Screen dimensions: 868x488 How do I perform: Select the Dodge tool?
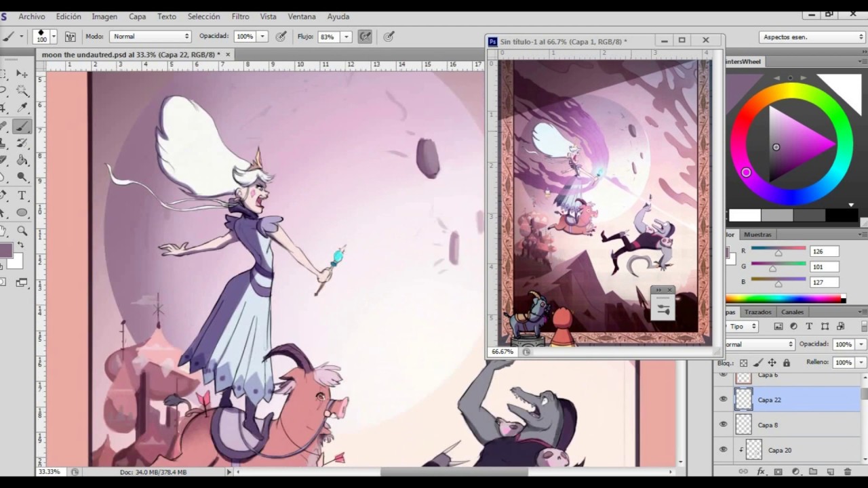point(22,178)
